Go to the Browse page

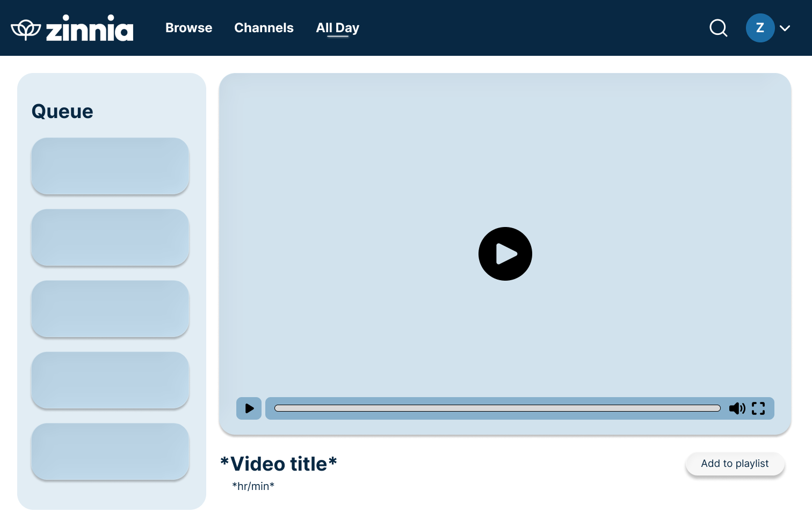[189, 28]
